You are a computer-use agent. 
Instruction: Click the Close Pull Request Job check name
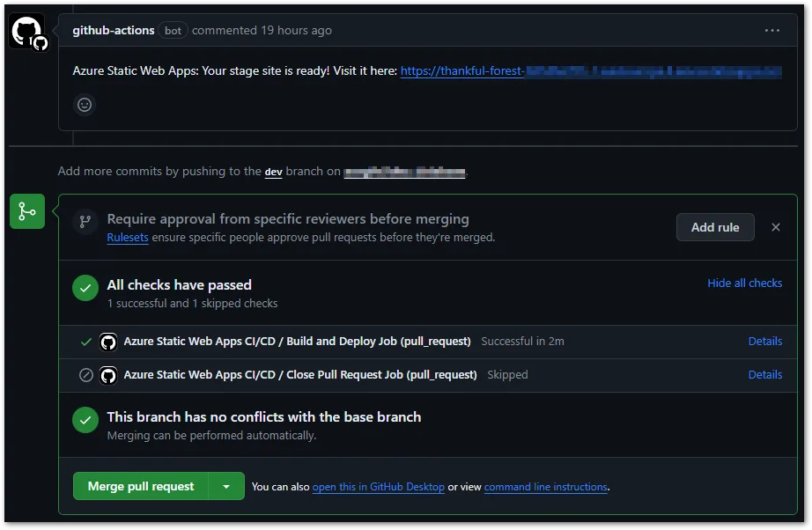point(299,375)
